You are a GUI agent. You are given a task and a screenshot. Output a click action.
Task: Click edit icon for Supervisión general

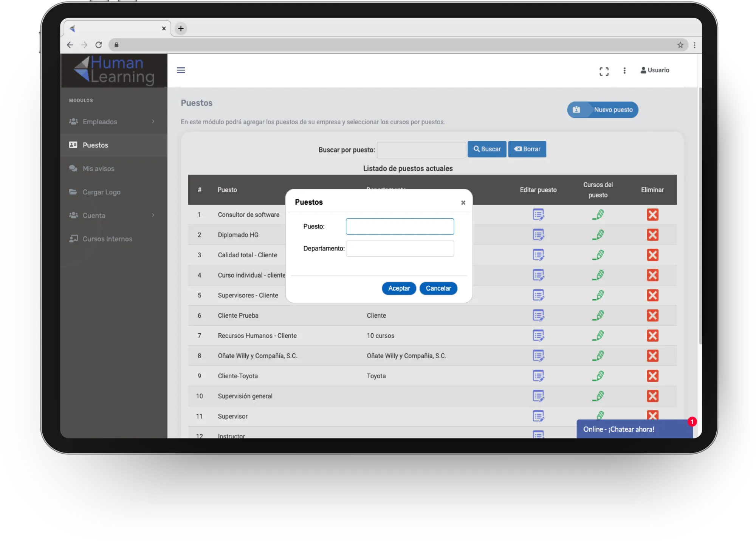538,396
